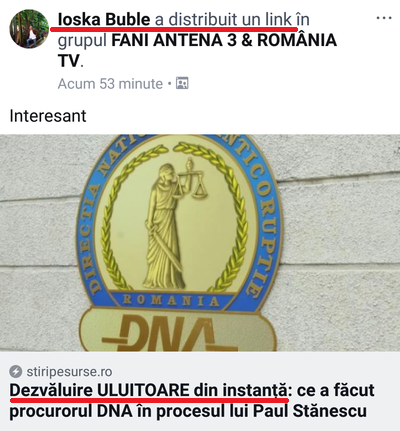This screenshot has width=400, height=431.
Task: Open the DNA plaque link preview image
Action: 200,243
